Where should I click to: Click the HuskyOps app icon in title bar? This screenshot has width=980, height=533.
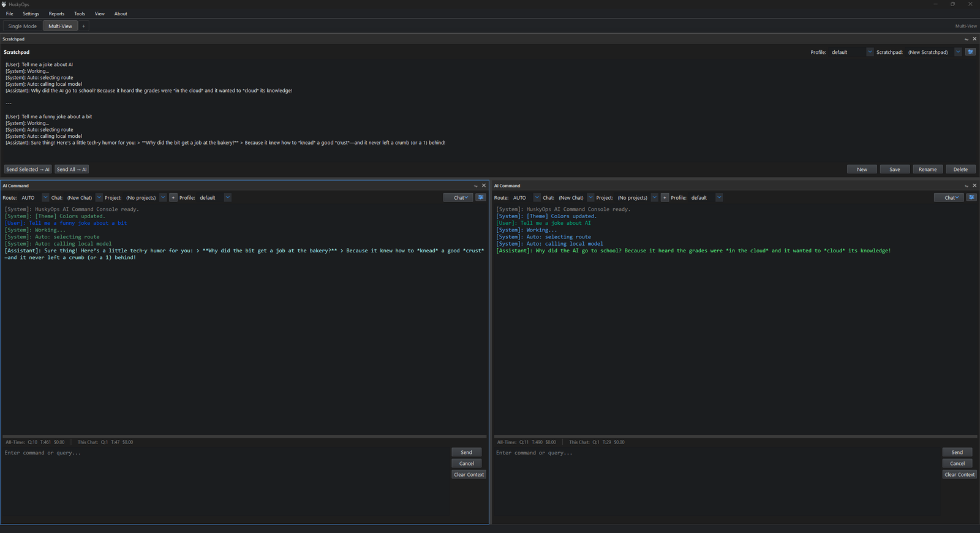(x=4, y=4)
